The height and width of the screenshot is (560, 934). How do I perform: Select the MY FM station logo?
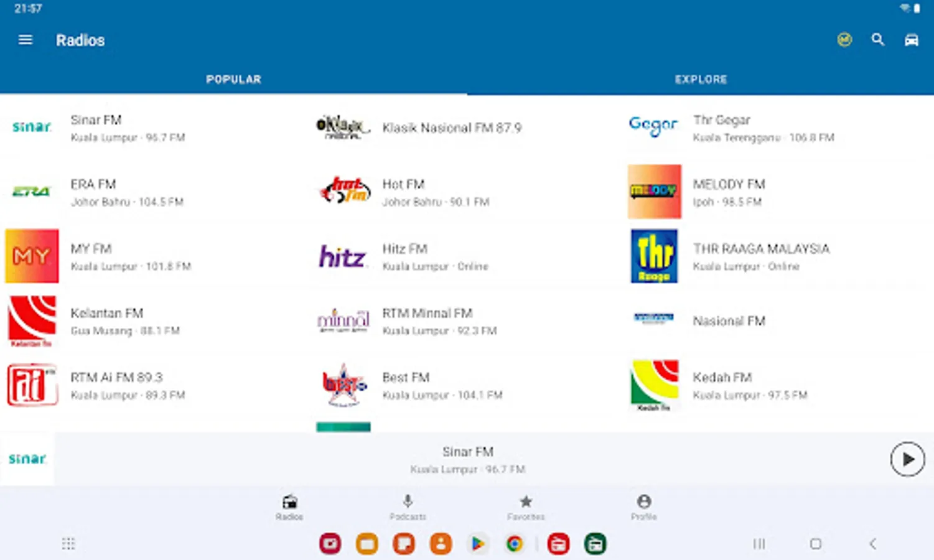click(x=32, y=256)
